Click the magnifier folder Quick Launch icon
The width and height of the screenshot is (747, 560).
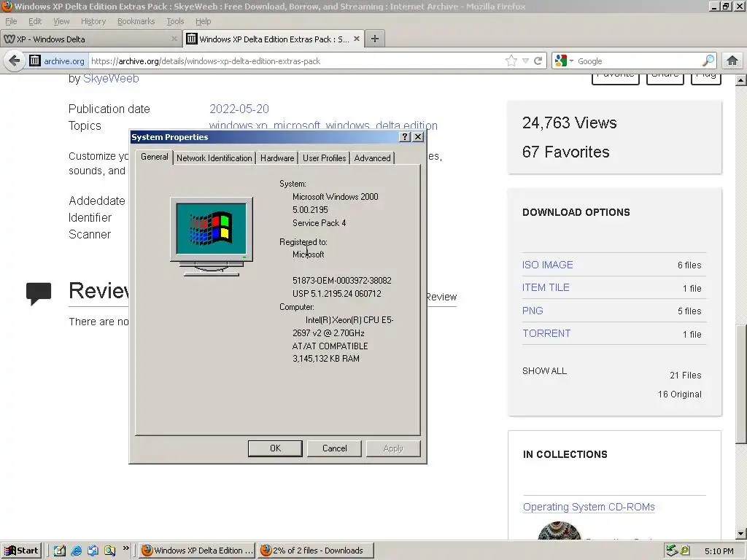tap(109, 551)
